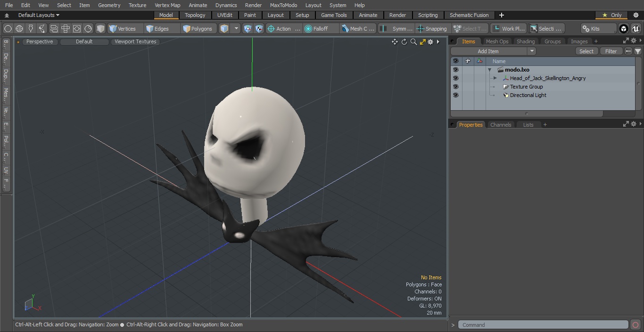644x332 pixels.
Task: Click the Unity cube icon in the toolbar
Action: point(624,29)
